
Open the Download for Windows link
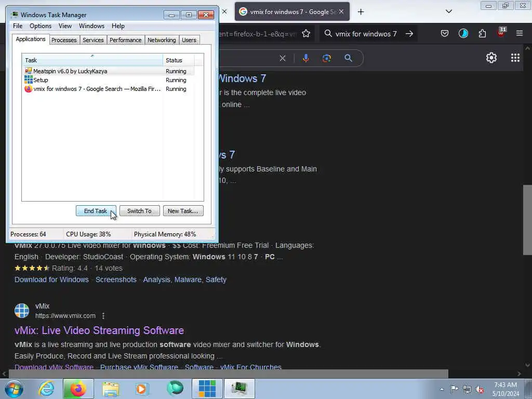[x=51, y=280]
